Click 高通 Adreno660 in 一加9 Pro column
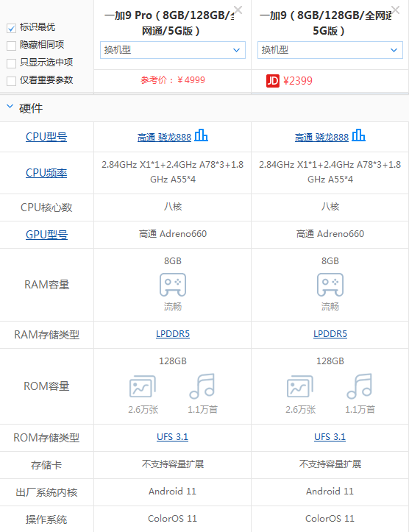This screenshot has height=532, width=409. click(x=173, y=234)
